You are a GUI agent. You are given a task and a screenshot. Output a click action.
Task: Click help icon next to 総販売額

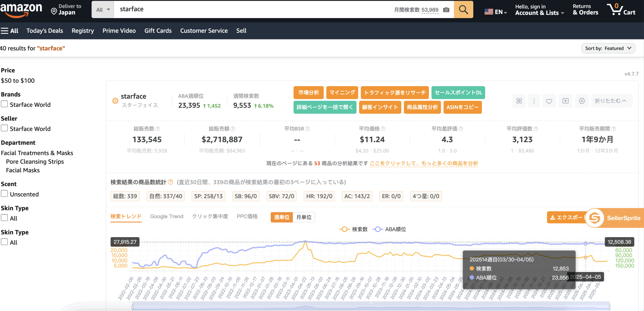(233, 129)
